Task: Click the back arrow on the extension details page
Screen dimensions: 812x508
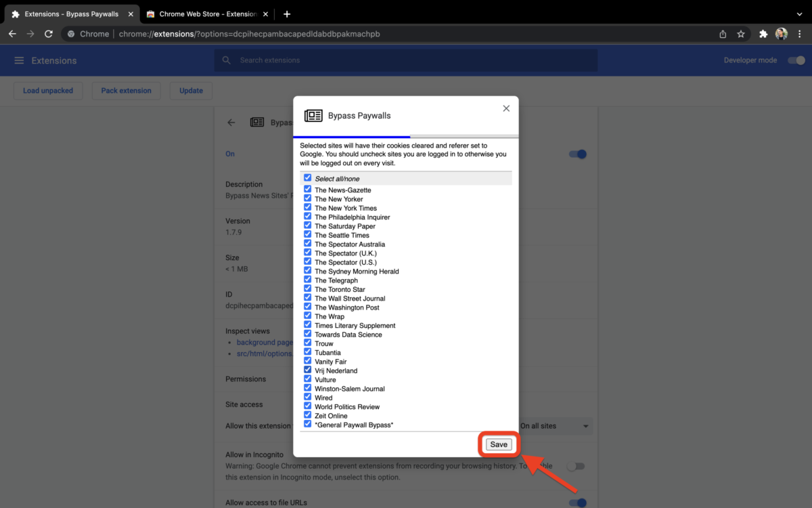Action: click(231, 123)
